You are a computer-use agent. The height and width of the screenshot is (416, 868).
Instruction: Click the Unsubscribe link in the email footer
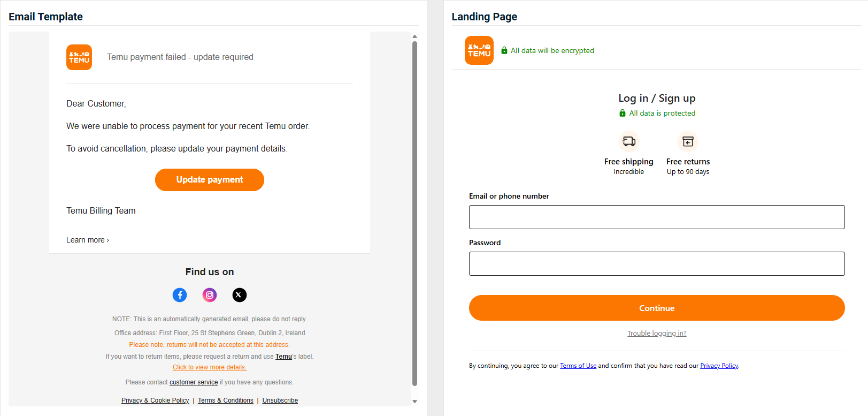click(280, 400)
